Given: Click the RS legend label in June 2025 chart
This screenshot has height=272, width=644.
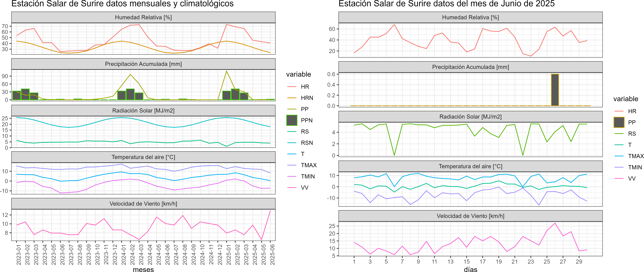Looking at the screenshot, I should 632,134.
